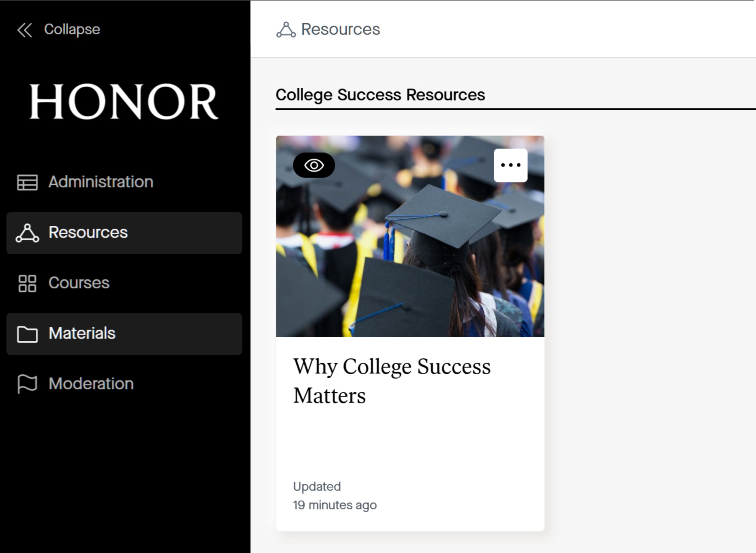Click the Collapse text label
756x553 pixels.
click(72, 29)
